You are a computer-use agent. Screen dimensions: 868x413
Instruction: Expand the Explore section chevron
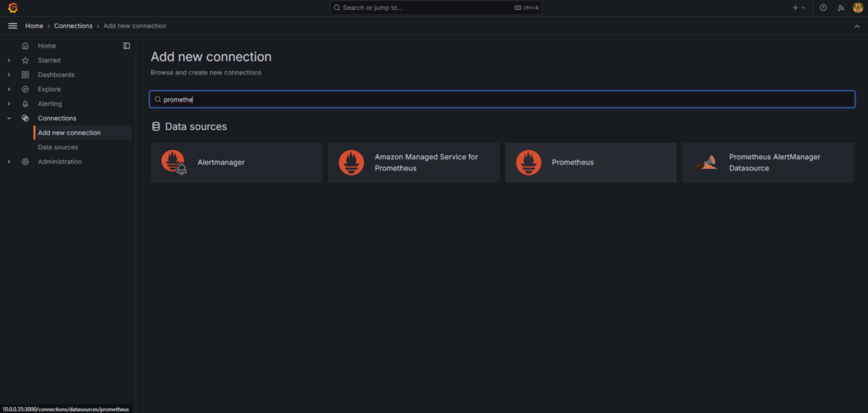click(8, 89)
